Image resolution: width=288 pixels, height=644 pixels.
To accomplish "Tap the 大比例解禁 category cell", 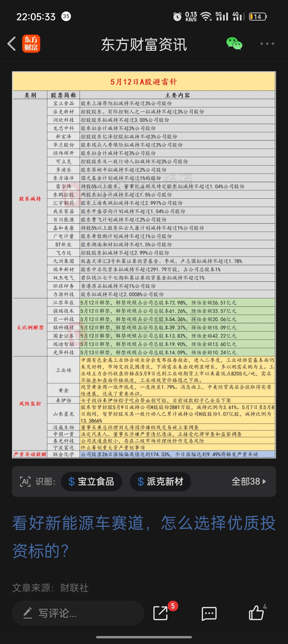I will click(30, 328).
